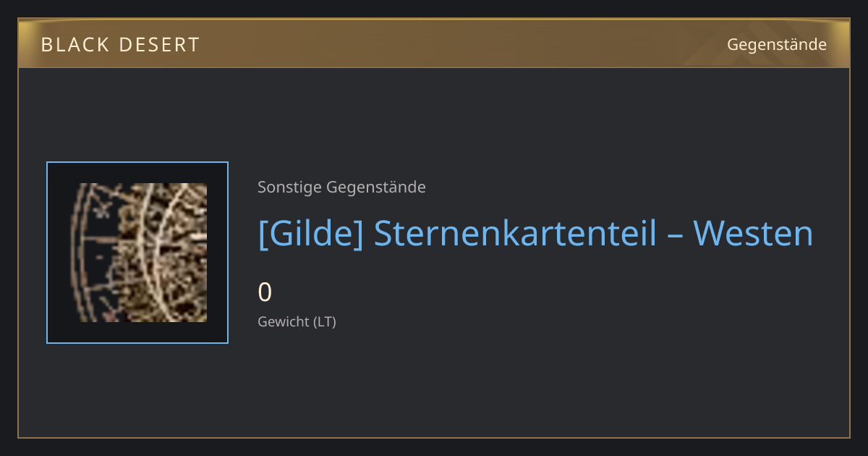
Task: Click the [Gilde] tag in the item name
Action: coord(310,234)
